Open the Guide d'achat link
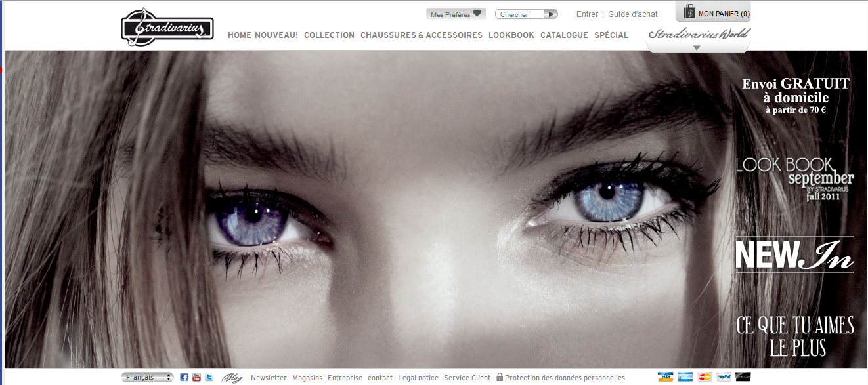This screenshot has height=385, width=868. click(632, 14)
